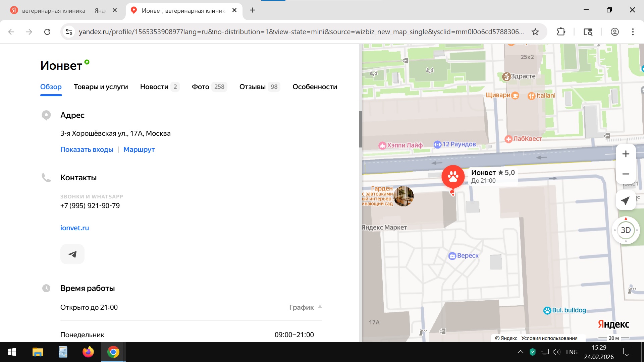644x362 pixels.
Task: Zoom out the map with minus
Action: [626, 174]
